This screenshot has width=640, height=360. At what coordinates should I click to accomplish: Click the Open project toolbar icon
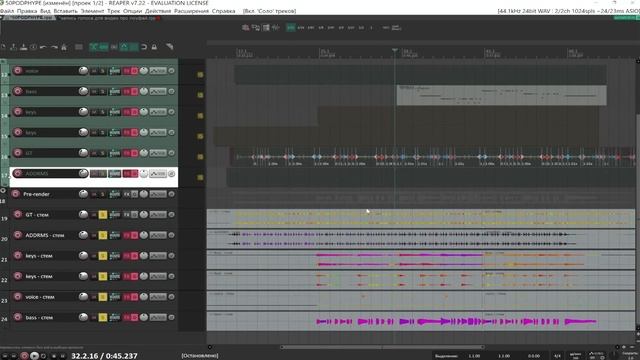tap(13, 47)
